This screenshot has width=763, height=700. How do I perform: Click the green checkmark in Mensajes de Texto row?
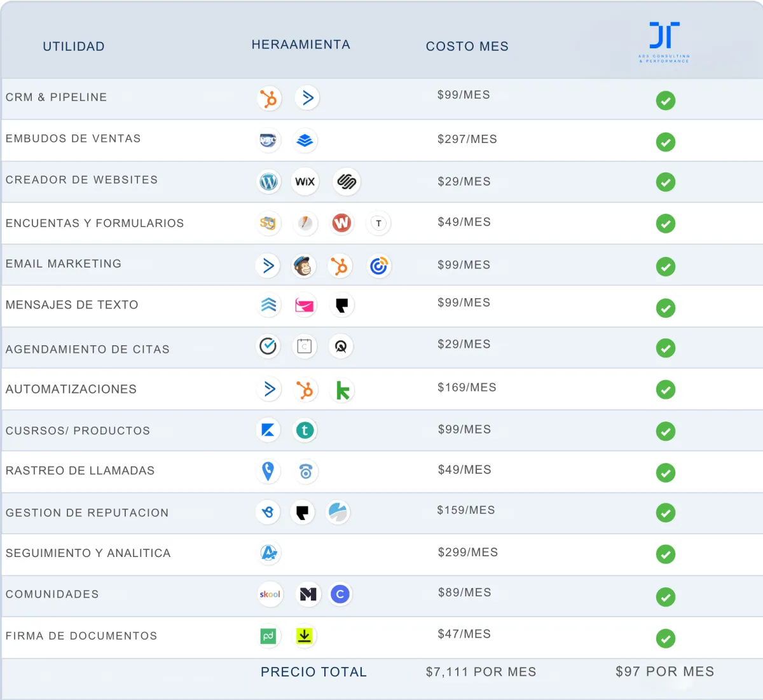point(666,308)
